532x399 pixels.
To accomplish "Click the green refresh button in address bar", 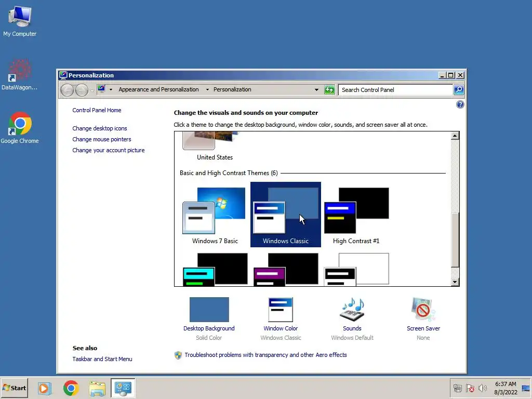I will [329, 90].
